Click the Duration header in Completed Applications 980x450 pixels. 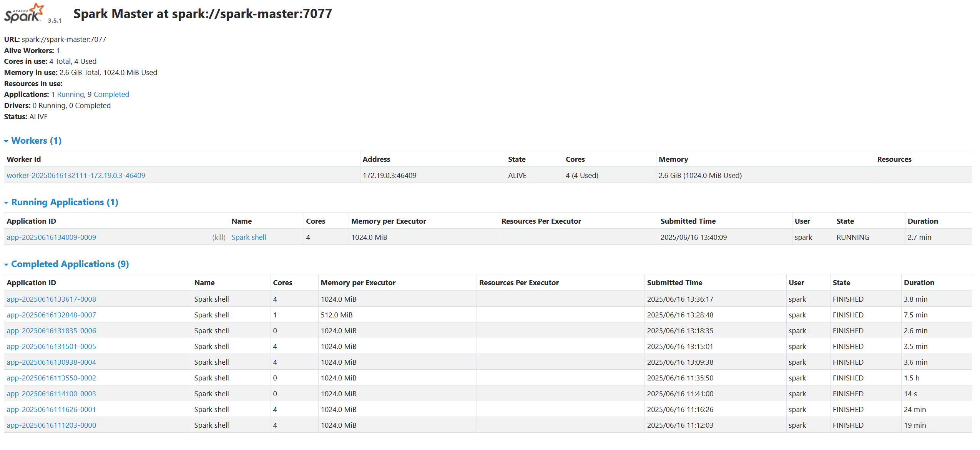pos(919,282)
